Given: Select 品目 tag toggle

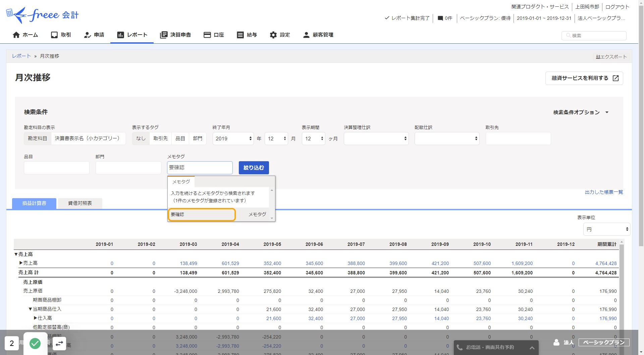Looking at the screenshot, I should click(x=180, y=138).
